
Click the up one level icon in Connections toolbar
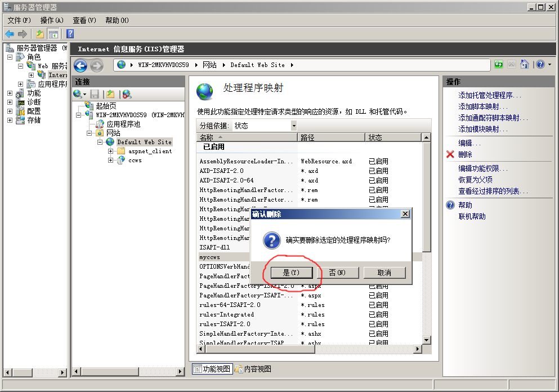tap(110, 94)
